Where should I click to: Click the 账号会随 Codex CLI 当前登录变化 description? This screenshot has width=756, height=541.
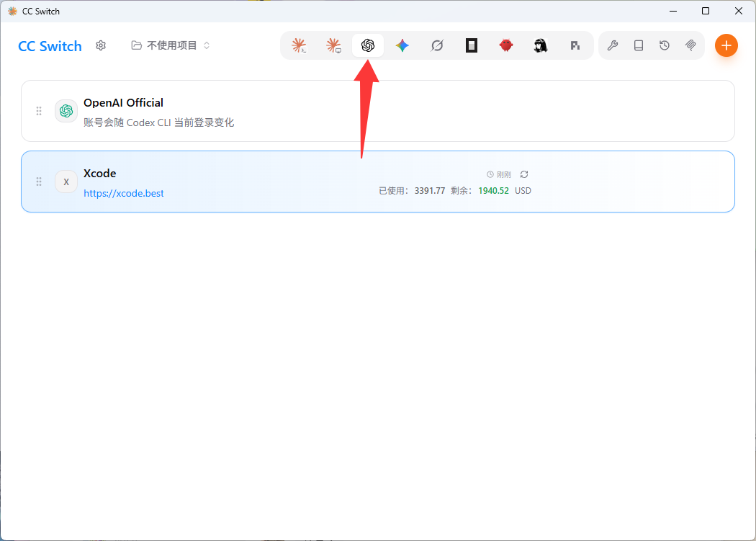[158, 122]
